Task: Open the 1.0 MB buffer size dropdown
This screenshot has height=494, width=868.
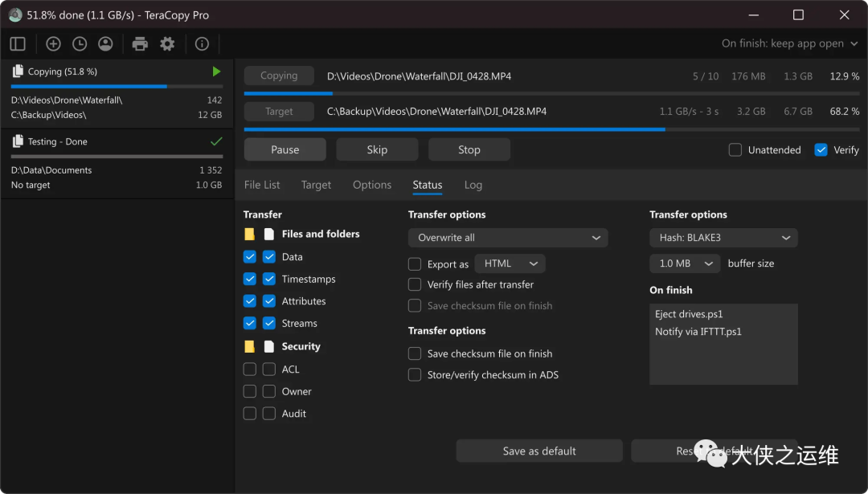Action: [x=685, y=263]
